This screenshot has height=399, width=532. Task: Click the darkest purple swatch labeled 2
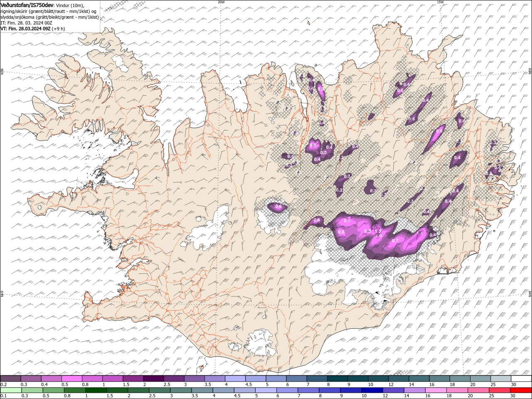pyautogui.click(x=153, y=379)
